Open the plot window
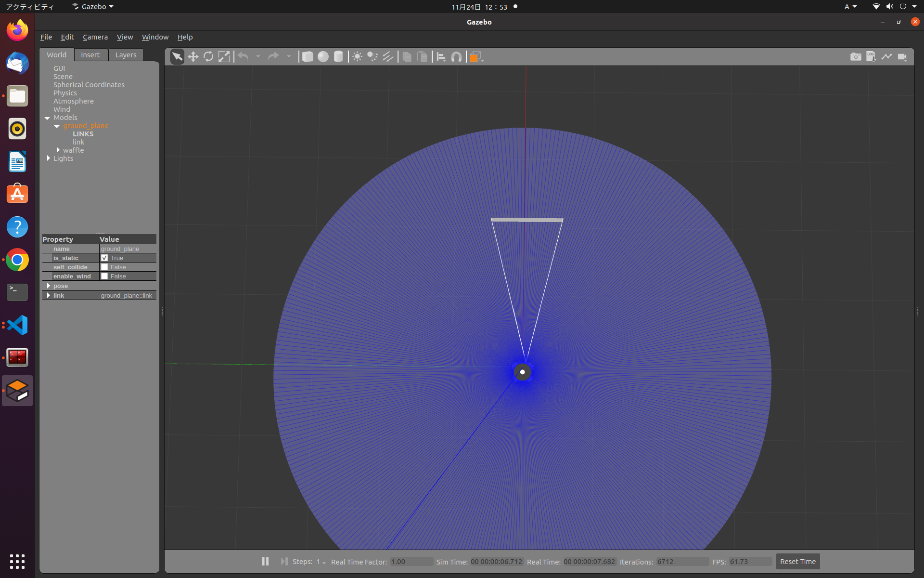This screenshot has height=578, width=924. pos(886,57)
